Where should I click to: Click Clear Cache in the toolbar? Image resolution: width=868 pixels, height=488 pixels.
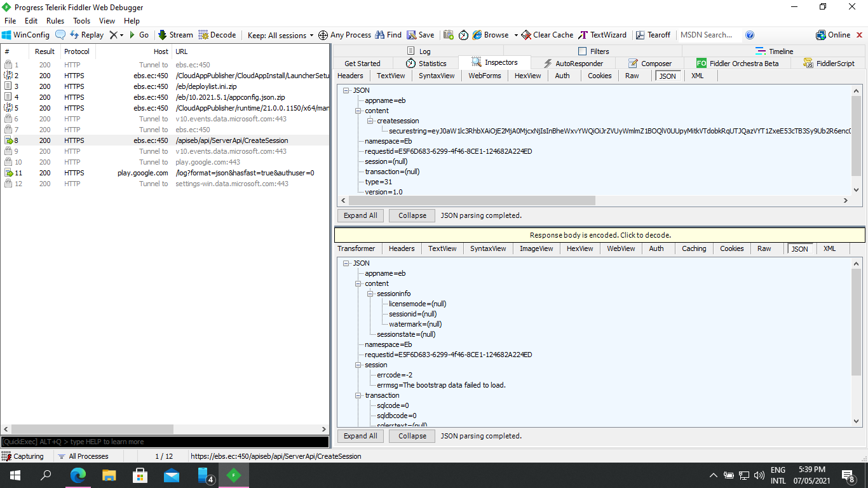547,35
